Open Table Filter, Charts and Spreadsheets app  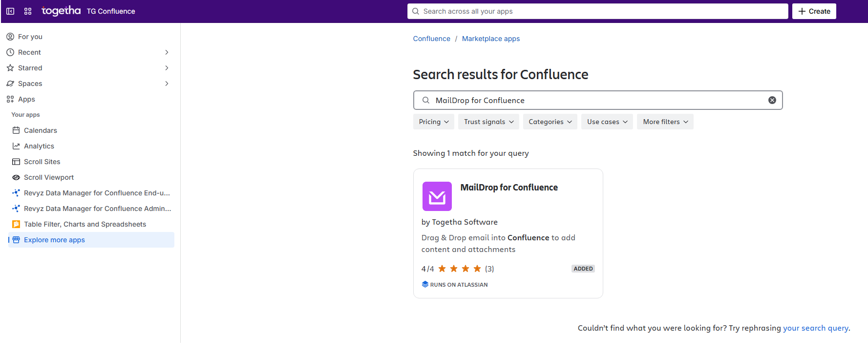coord(85,224)
